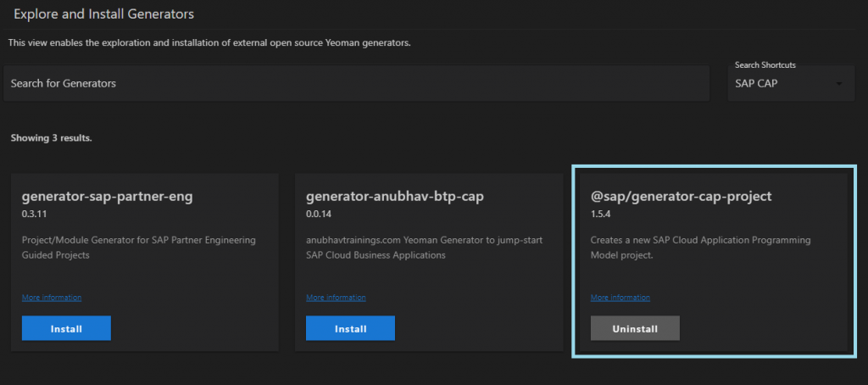Install generator-sap-partner-eng
Viewport: 868px width, 385px height.
click(66, 328)
